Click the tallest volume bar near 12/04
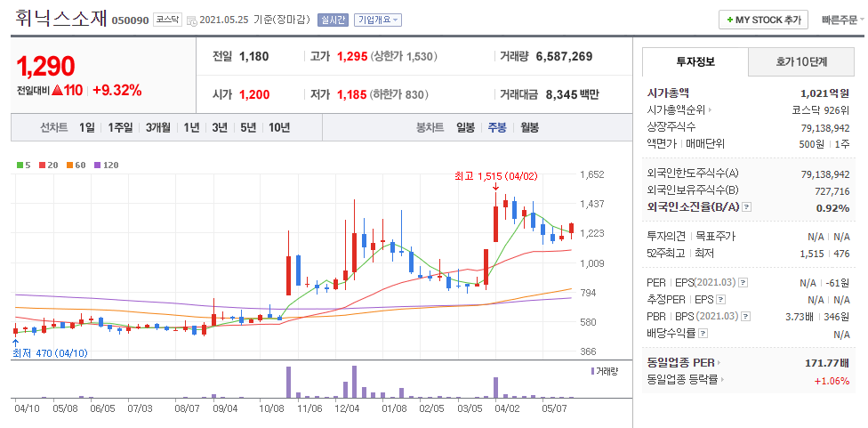Image resolution: width=868 pixels, height=428 pixels. tap(354, 382)
